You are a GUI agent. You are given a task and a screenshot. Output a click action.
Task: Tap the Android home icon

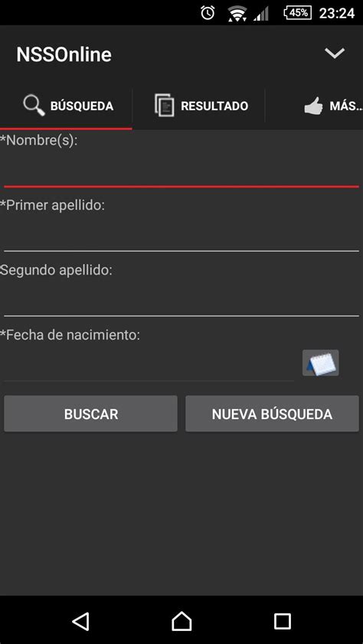click(181, 621)
